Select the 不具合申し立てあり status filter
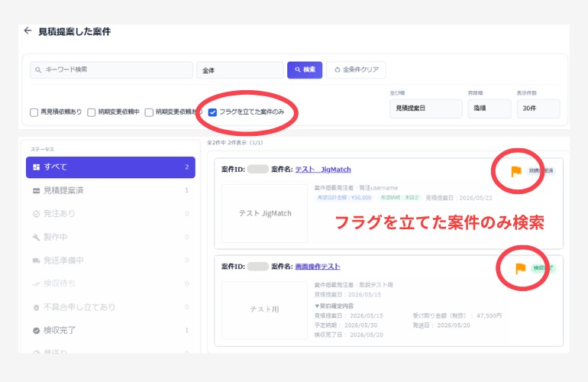 (111, 307)
